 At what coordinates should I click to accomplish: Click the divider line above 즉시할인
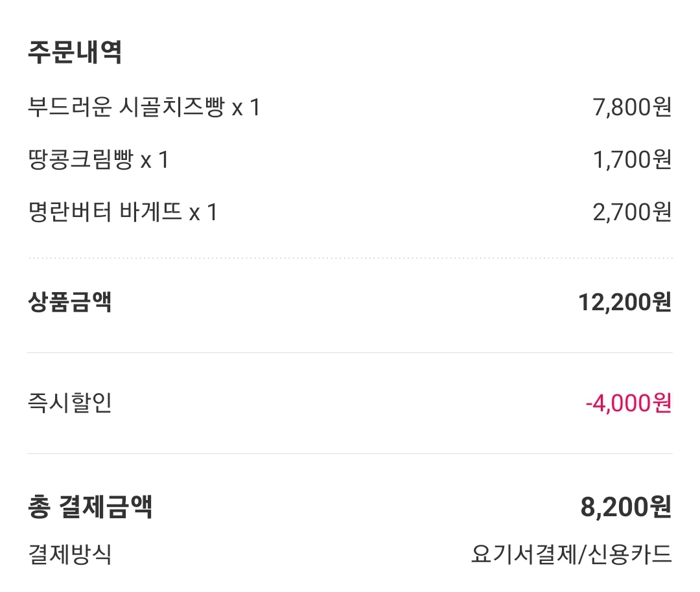[x=350, y=353]
